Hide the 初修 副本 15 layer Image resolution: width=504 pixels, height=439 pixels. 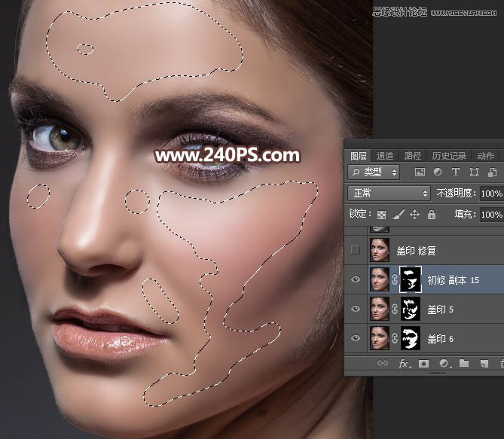coord(355,279)
